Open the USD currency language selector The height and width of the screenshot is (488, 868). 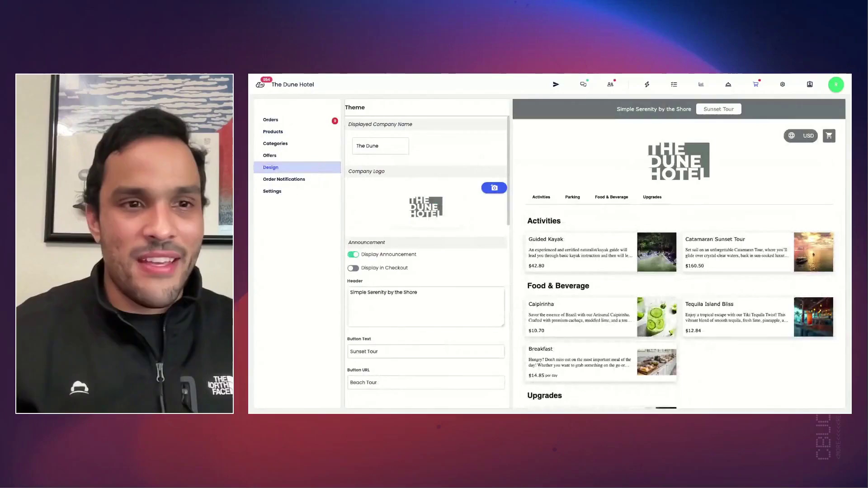pos(801,136)
